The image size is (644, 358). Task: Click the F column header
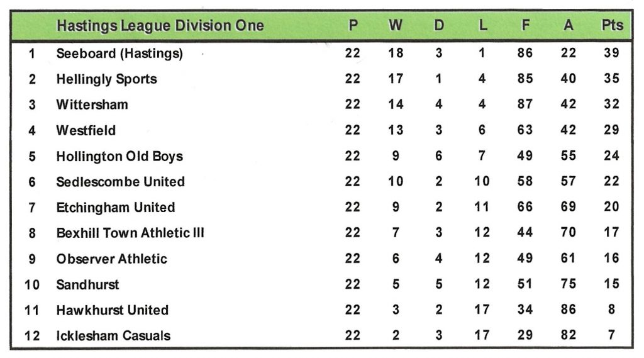(x=525, y=26)
